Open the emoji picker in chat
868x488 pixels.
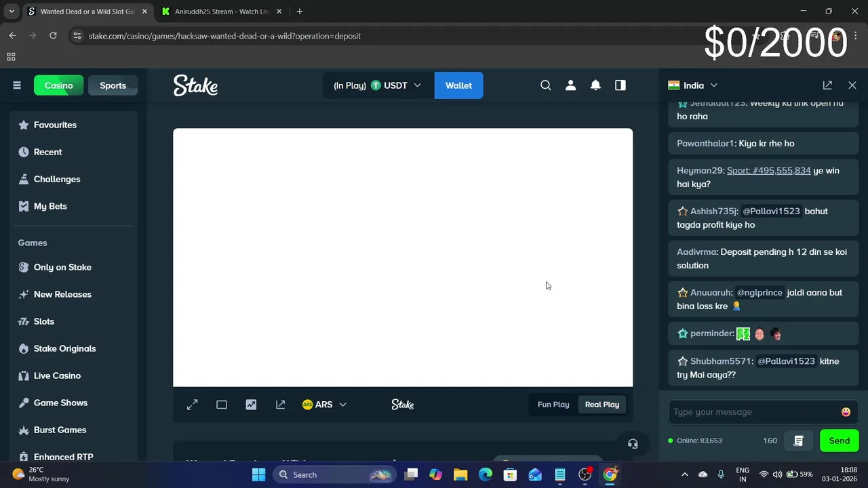846,412
